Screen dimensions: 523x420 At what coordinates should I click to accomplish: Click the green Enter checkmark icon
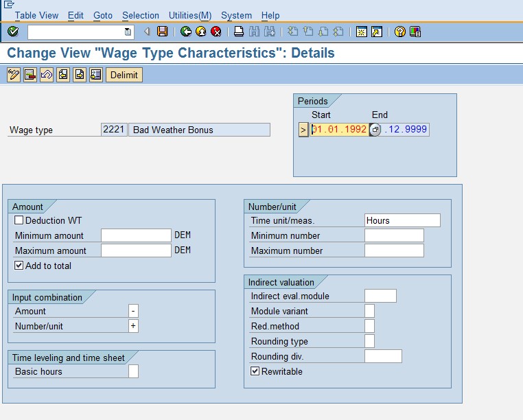pos(13,32)
